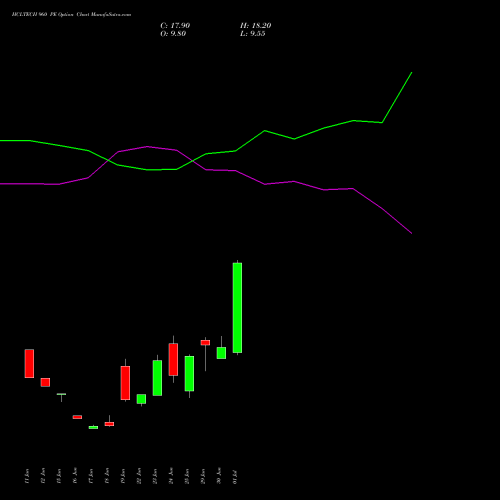Click the "11 Jun" date label
This screenshot has width=500, height=500.
pos(27,476)
